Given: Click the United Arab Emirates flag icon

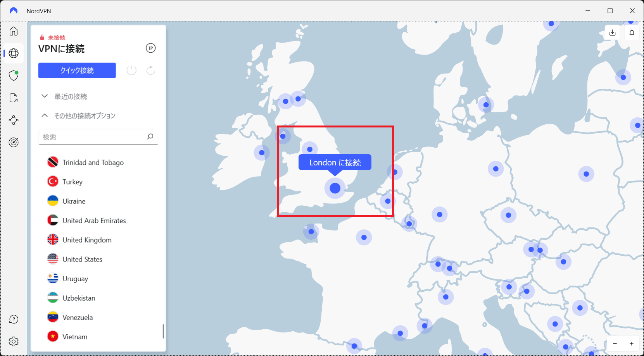Looking at the screenshot, I should click(53, 220).
